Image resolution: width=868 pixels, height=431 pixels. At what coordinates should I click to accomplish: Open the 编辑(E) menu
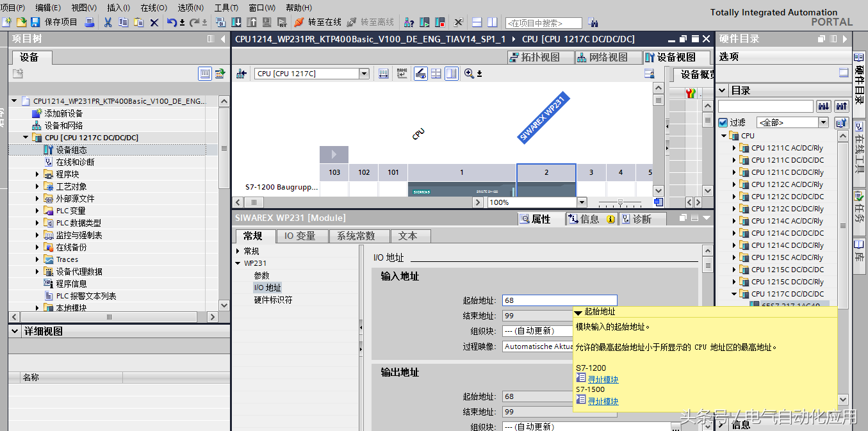[48, 8]
